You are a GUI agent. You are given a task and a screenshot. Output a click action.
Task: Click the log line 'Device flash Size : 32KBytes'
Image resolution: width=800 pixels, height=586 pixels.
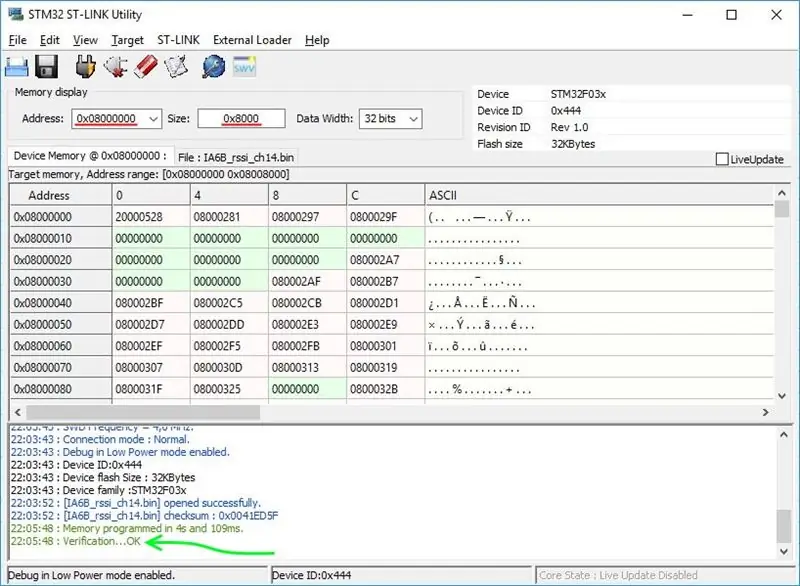(103, 477)
